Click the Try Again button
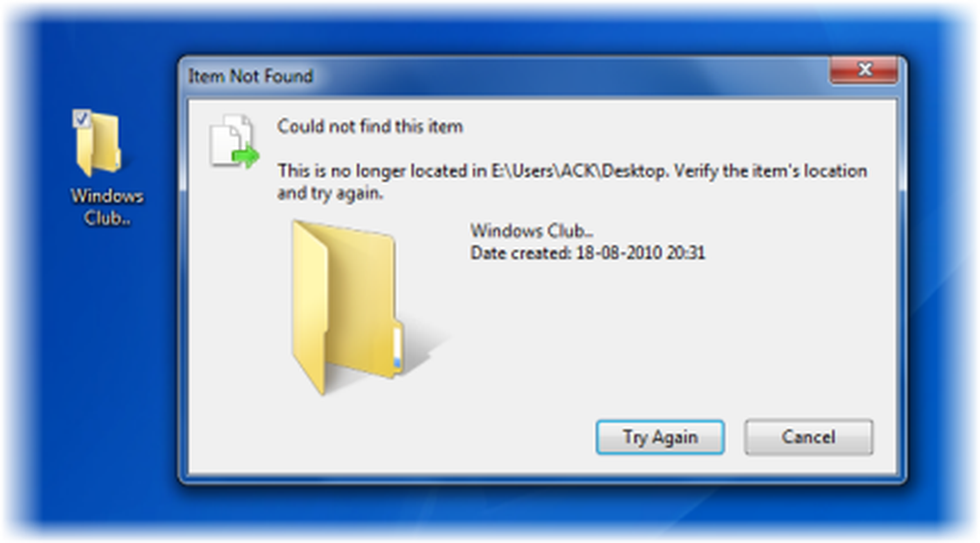This screenshot has height=543, width=980. coord(660,437)
